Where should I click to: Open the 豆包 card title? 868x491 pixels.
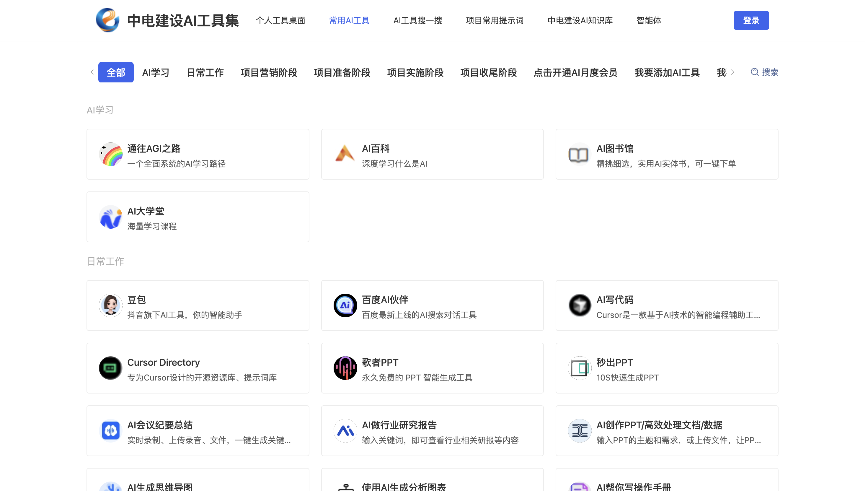point(137,300)
